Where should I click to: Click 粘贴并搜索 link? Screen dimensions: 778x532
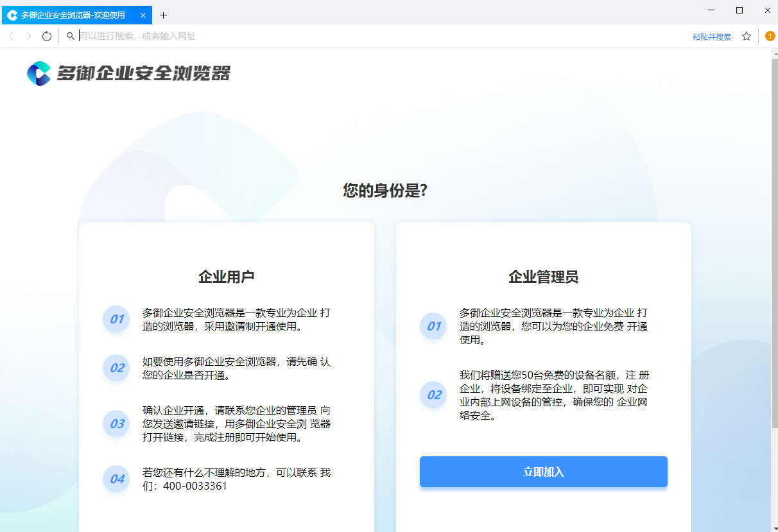(712, 37)
